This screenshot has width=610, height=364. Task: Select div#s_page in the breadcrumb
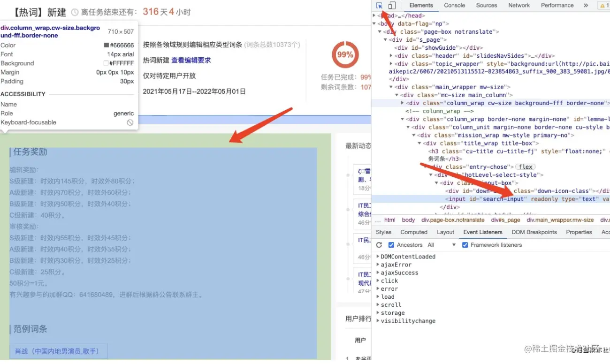point(505,220)
